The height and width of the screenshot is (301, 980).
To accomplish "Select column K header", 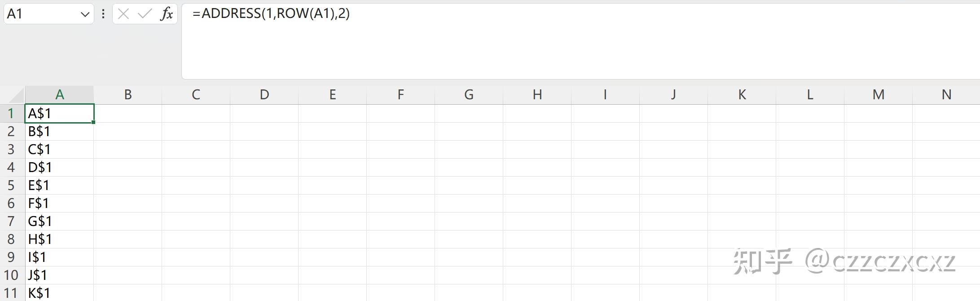I will click(742, 95).
